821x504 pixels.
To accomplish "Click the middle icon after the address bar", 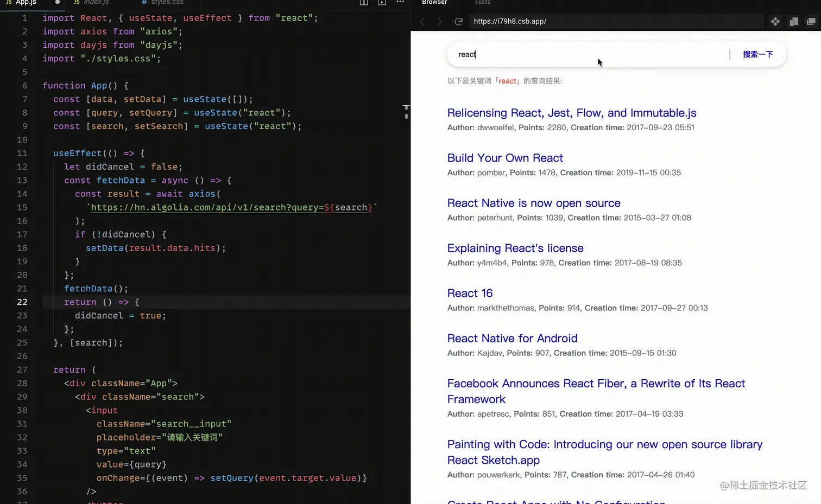I will pos(793,22).
